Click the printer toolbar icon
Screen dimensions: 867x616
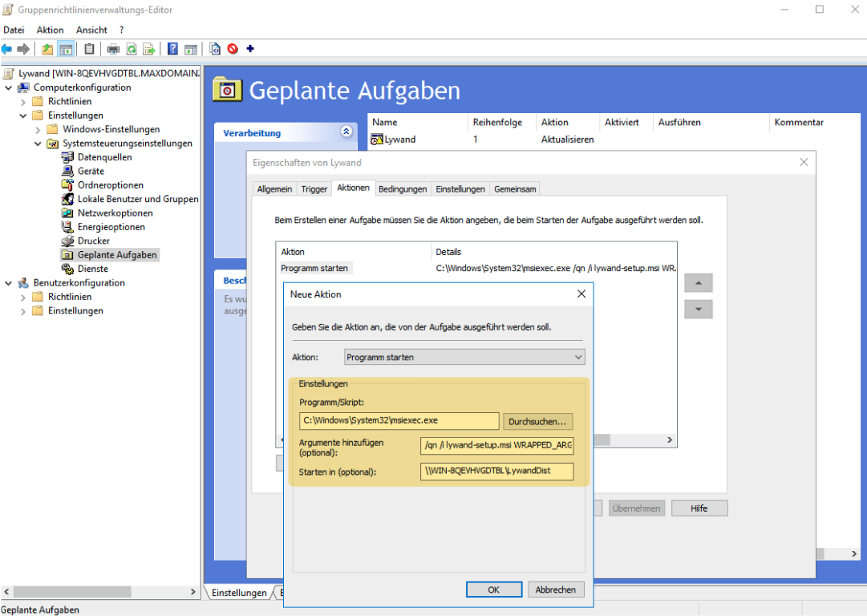[x=113, y=49]
